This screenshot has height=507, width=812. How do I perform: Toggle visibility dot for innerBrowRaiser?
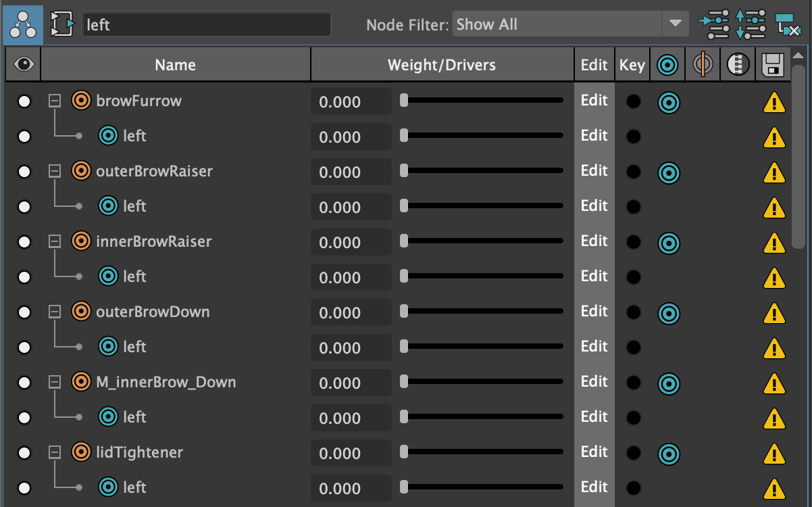click(x=24, y=242)
